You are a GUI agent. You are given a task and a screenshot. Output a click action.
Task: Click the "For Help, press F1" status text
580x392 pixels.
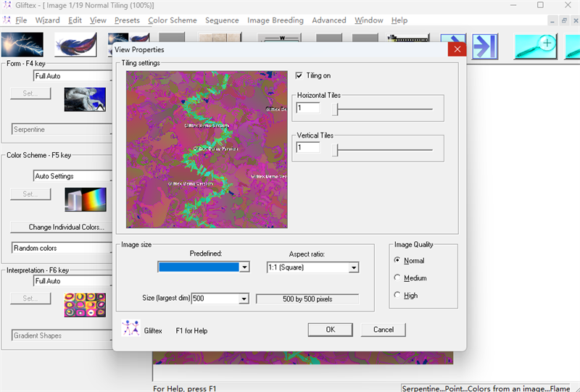pos(185,388)
